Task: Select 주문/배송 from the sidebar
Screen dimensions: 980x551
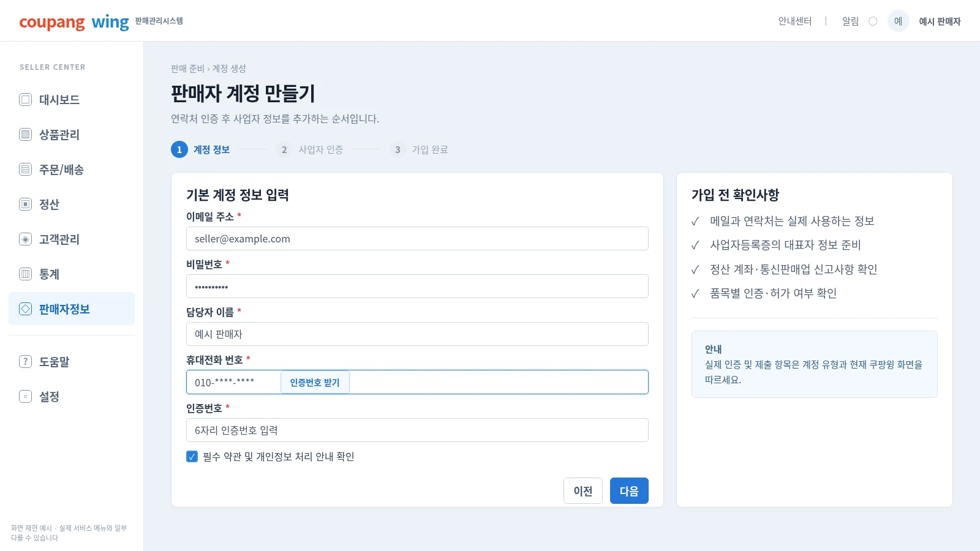Action: (x=72, y=169)
